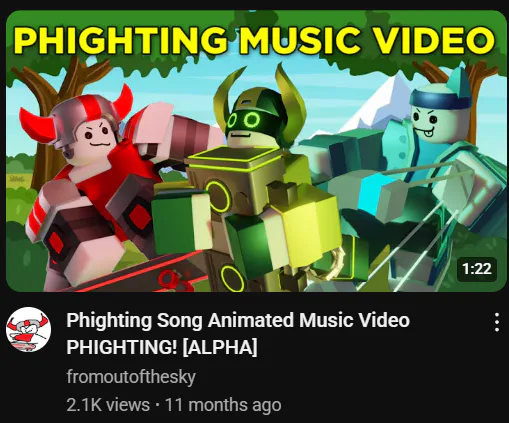Click the fromoutofthesky channel avatar
This screenshot has width=509, height=423.
[28, 329]
